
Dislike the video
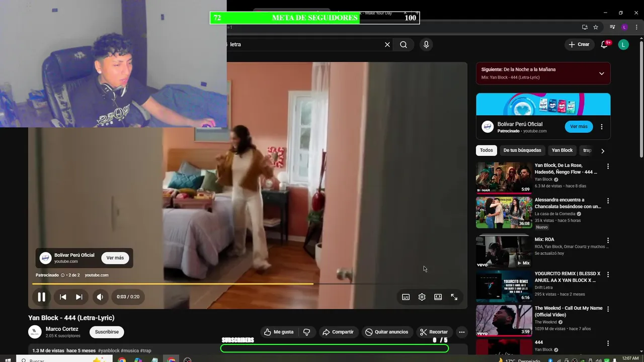point(306,332)
